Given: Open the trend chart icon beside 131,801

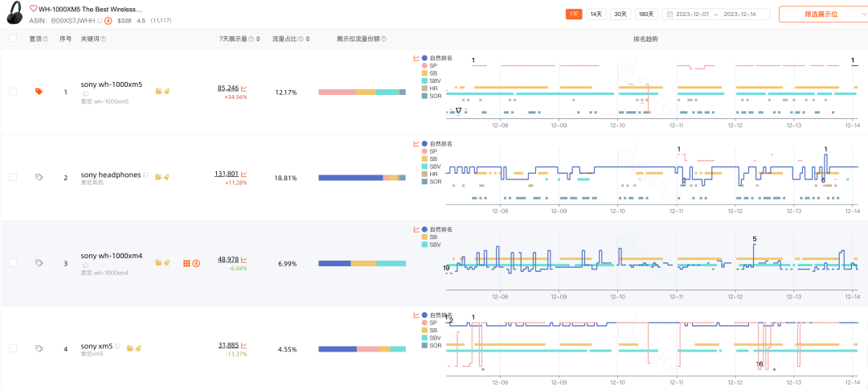Looking at the screenshot, I should click(244, 174).
